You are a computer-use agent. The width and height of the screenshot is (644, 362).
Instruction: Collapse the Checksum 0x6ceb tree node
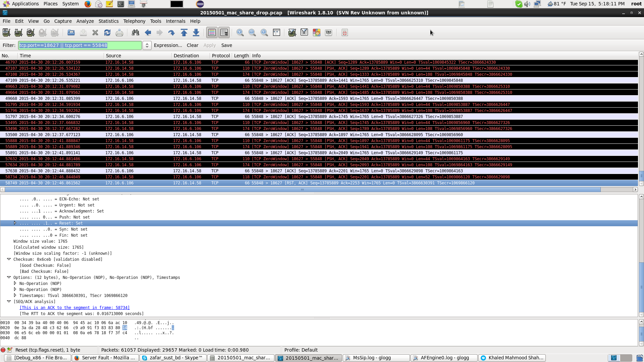9,259
